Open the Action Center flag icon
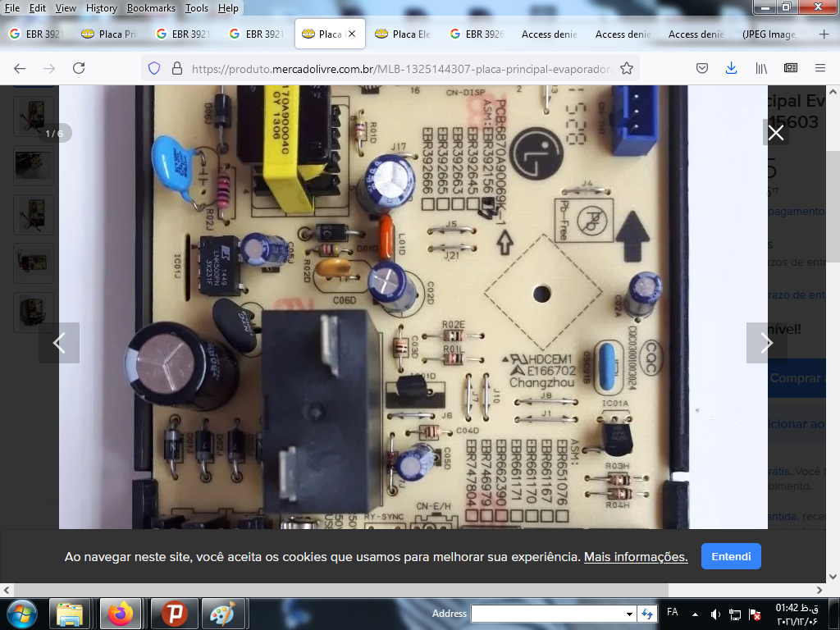This screenshot has height=630, width=840. (755, 614)
